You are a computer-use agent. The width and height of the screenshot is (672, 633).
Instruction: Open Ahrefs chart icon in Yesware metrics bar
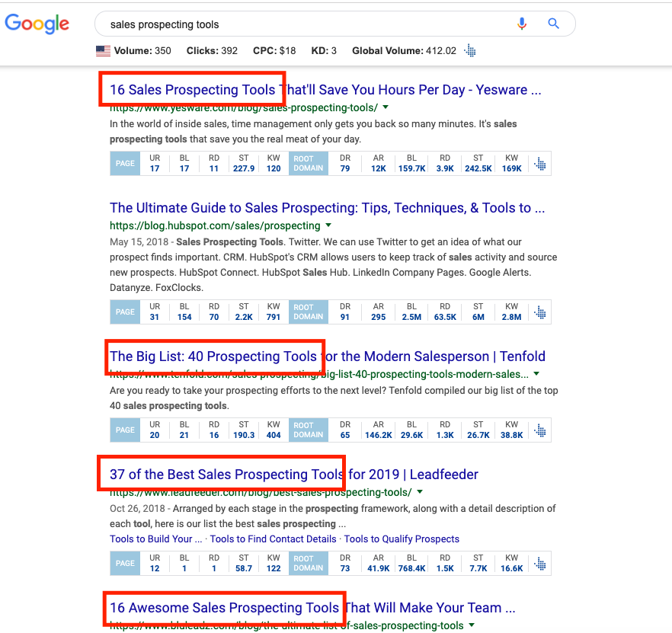540,164
